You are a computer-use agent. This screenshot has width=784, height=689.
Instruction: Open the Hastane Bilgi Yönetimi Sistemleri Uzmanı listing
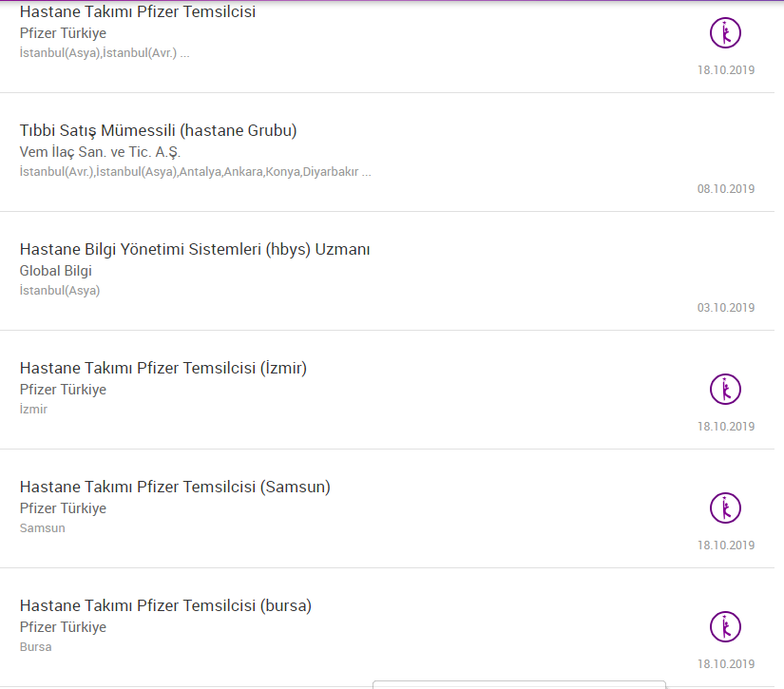[x=195, y=250]
